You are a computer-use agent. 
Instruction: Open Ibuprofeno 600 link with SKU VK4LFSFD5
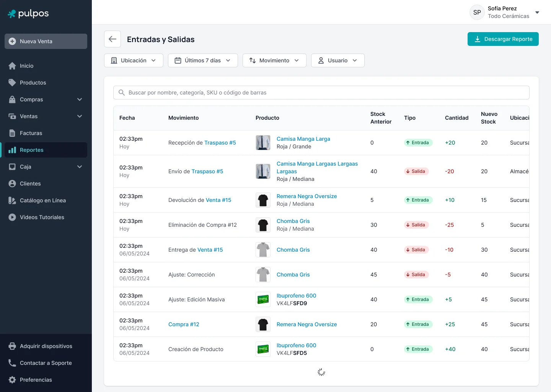click(297, 345)
